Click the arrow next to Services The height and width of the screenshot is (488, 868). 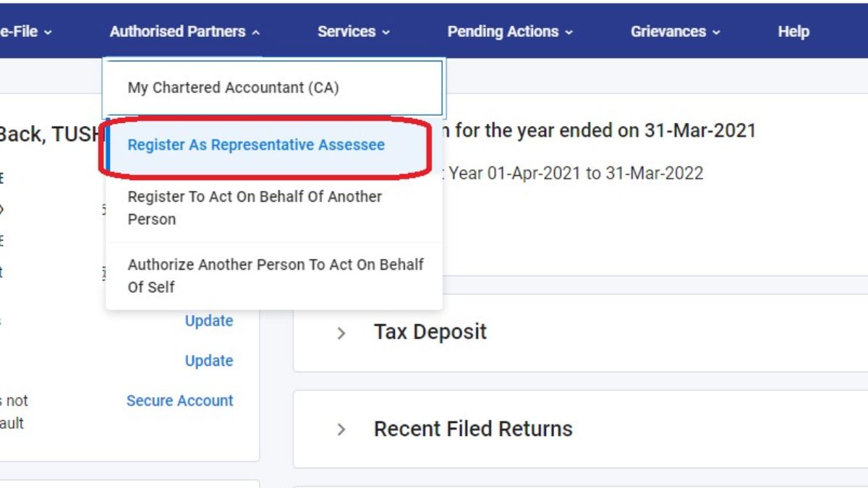tap(386, 33)
